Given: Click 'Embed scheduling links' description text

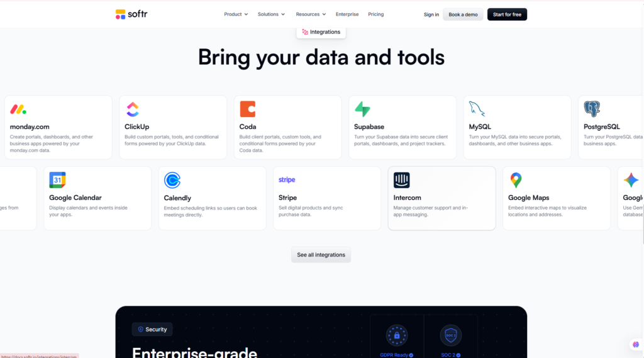Looking at the screenshot, I should pos(210,211).
